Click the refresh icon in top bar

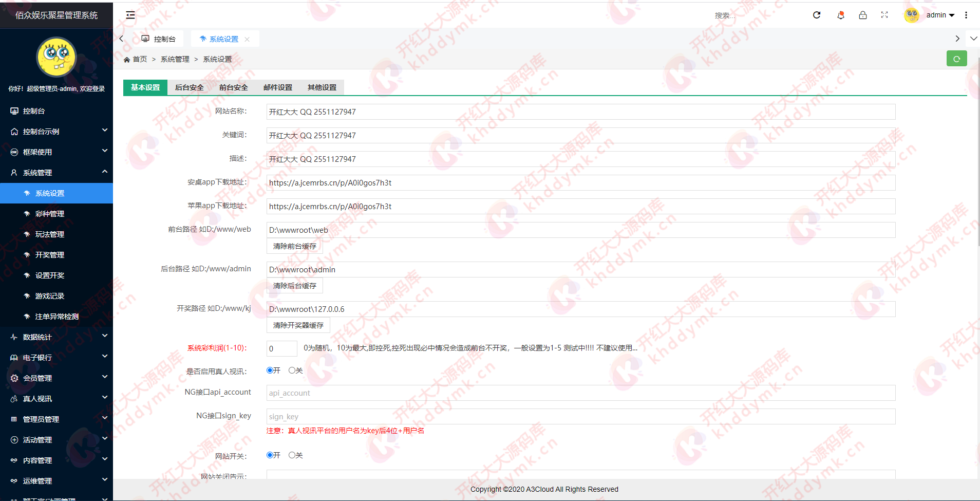(817, 15)
